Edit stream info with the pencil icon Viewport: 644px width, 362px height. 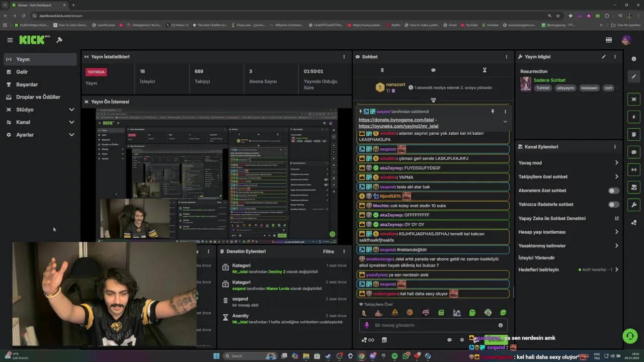(603, 57)
